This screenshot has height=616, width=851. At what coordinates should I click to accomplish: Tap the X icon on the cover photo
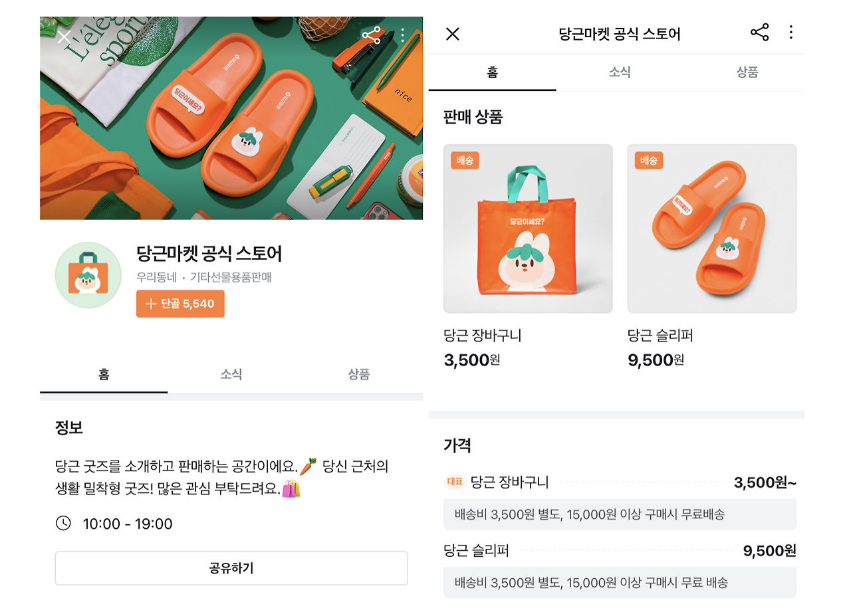[x=64, y=37]
